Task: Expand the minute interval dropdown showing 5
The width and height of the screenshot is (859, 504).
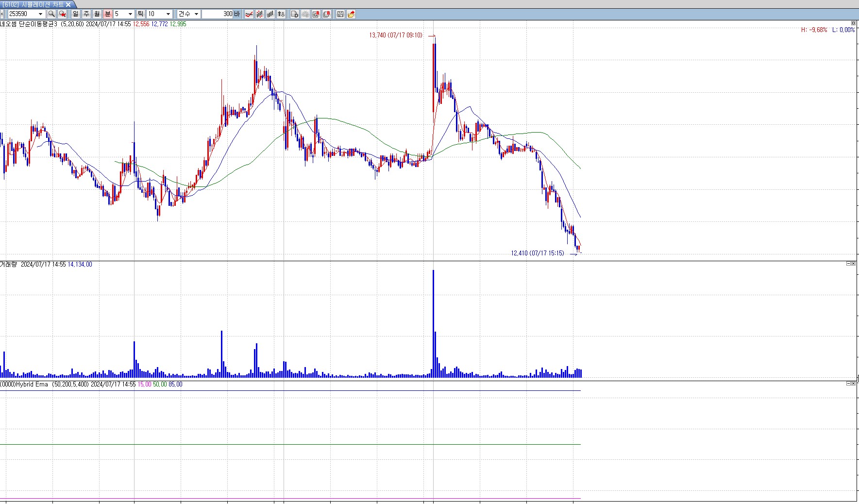Action: (130, 14)
